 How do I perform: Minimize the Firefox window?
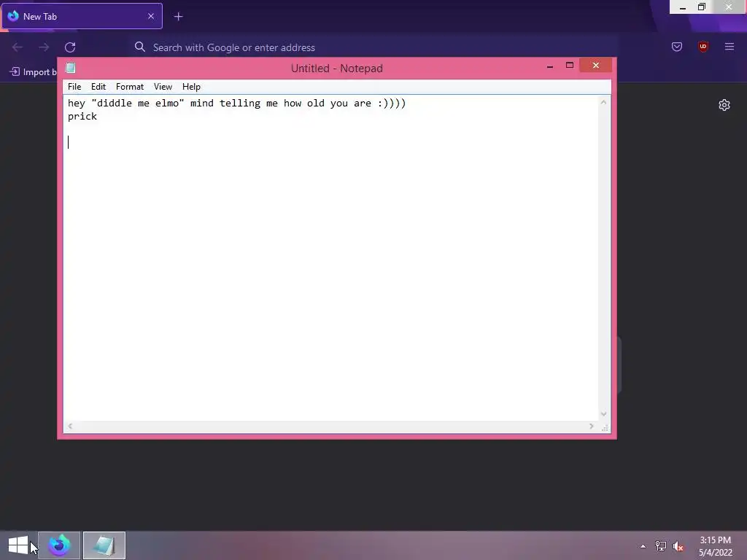pyautogui.click(x=682, y=7)
